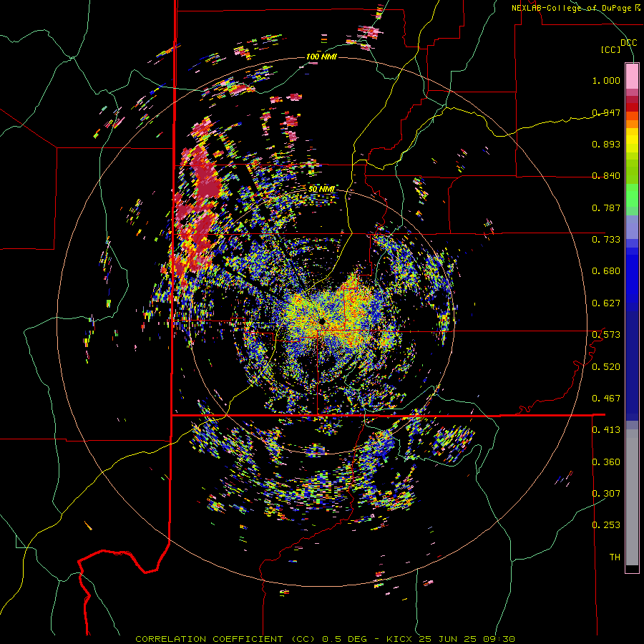This screenshot has height=644, width=644.
Task: Click the 0.840 scale value
Action: point(606,176)
